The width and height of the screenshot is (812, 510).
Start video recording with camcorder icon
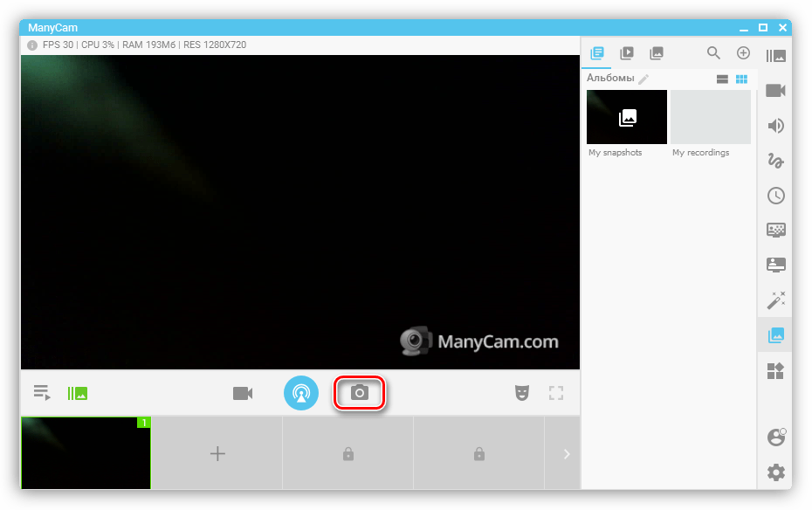tap(243, 394)
